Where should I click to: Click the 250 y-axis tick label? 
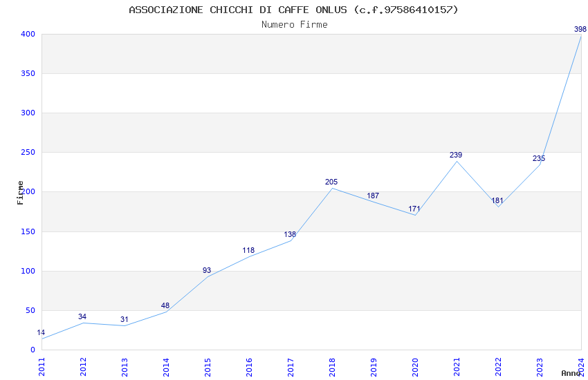coord(28,153)
